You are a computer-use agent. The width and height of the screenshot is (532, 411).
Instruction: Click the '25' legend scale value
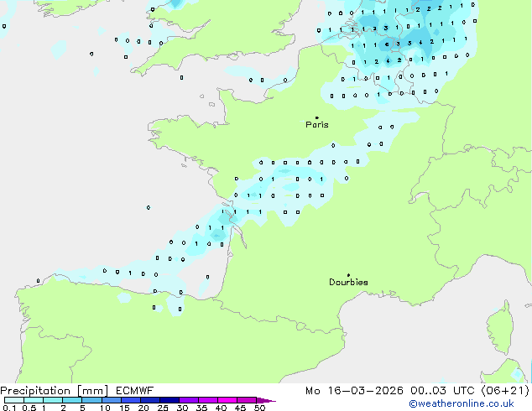[163, 408]
